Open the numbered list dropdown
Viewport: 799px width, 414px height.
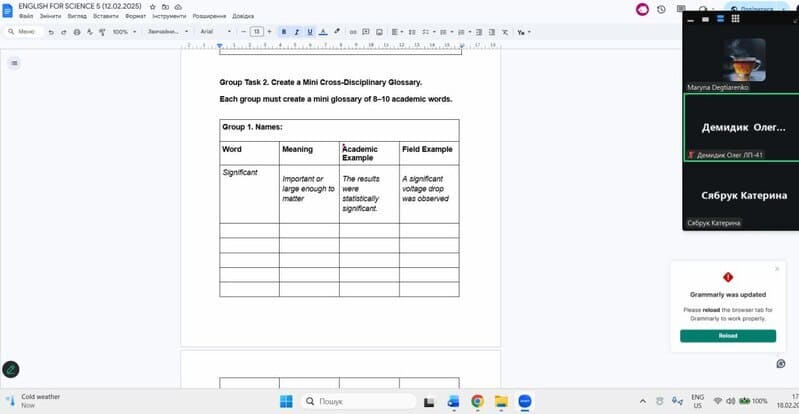463,32
